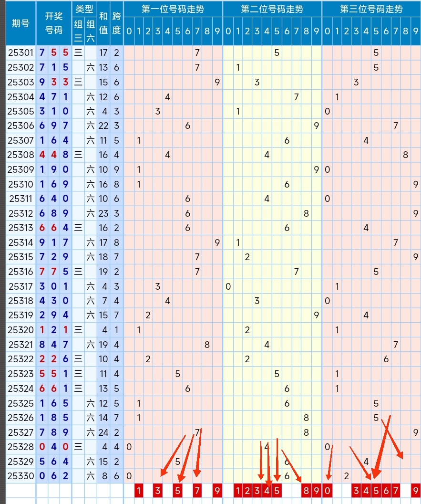Click 跨度 1 in row 25320

point(116,330)
